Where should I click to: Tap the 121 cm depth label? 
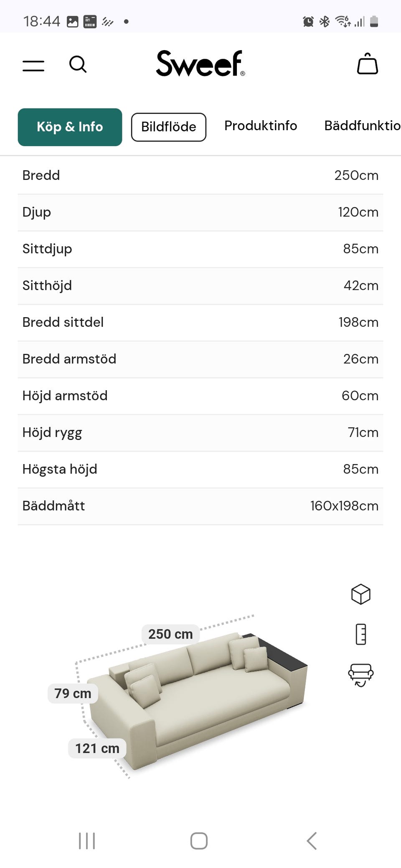coord(97,748)
